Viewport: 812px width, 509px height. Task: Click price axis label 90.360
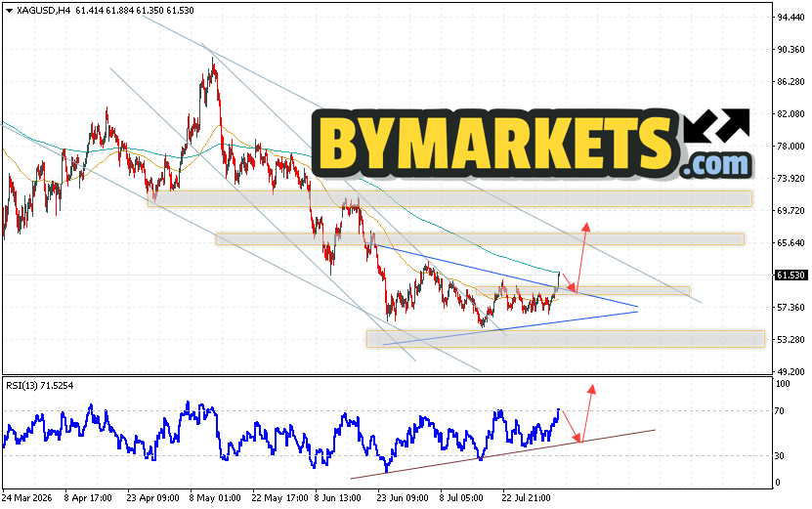(x=791, y=49)
